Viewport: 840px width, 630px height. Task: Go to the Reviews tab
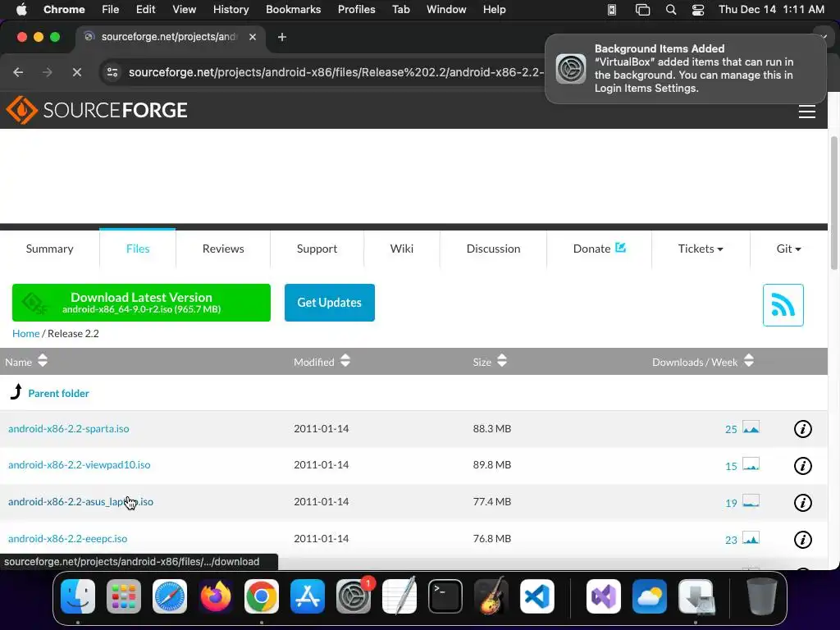pyautogui.click(x=223, y=249)
